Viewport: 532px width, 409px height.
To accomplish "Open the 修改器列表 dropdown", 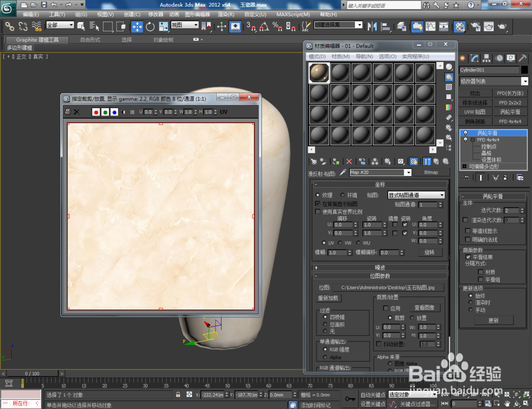I will tap(494, 81).
